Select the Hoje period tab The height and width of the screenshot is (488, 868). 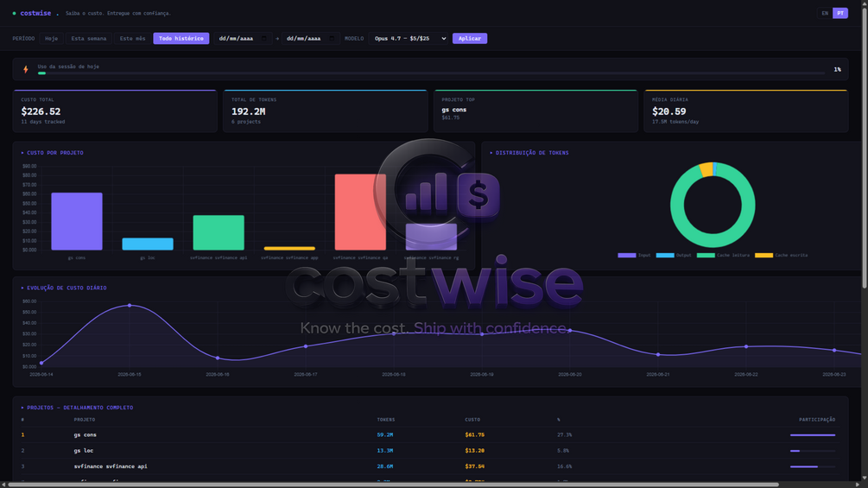coord(52,39)
